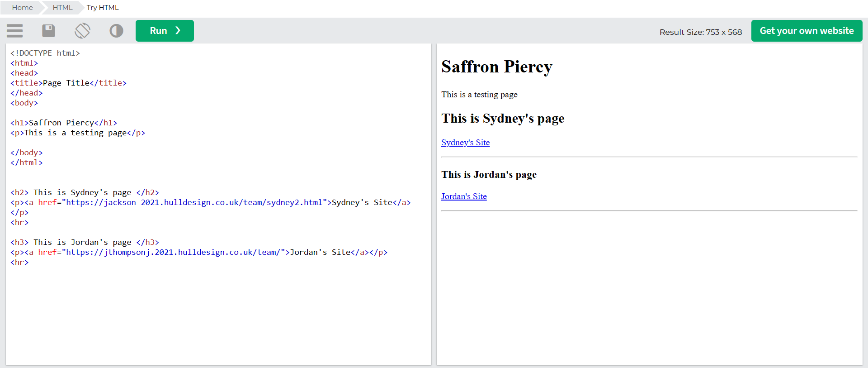
Task: Click the Saffron Piercy h1 code line
Action: pos(64,123)
